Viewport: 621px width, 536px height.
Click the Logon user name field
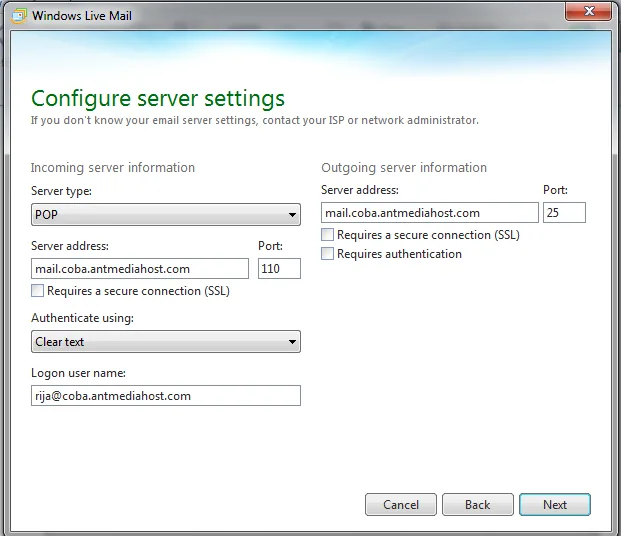coord(166,395)
